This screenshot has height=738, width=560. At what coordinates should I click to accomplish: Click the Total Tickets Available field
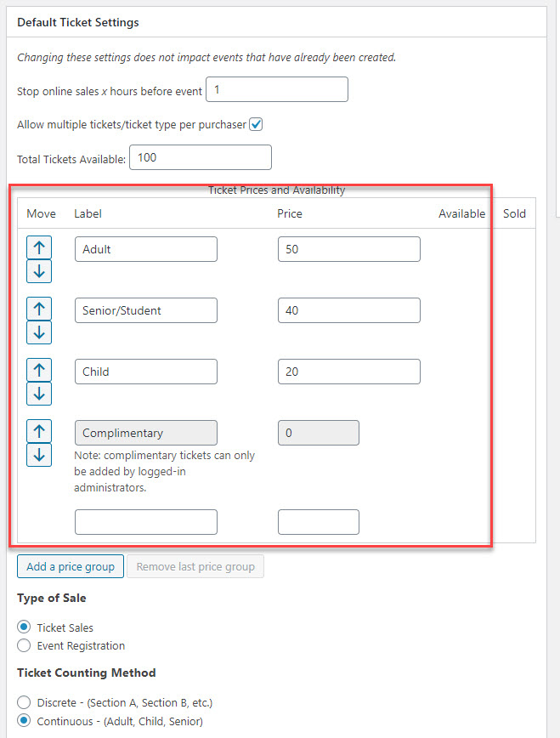[200, 156]
